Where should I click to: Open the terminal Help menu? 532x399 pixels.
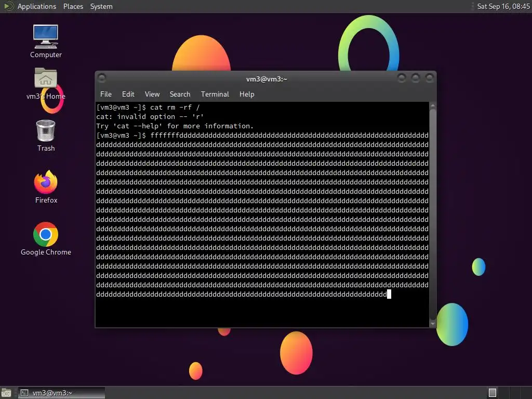(247, 95)
